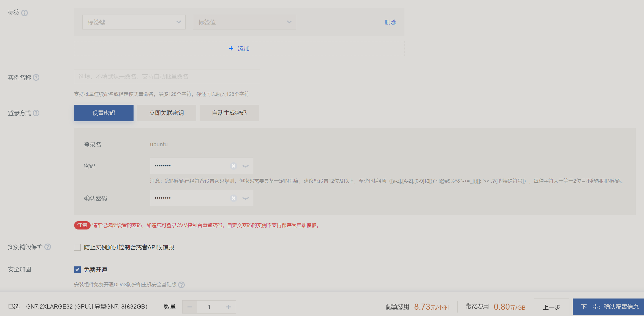Uncheck the 免费开通 security checkbox
Image resolution: width=644 pixels, height=316 pixels.
pos(77,270)
